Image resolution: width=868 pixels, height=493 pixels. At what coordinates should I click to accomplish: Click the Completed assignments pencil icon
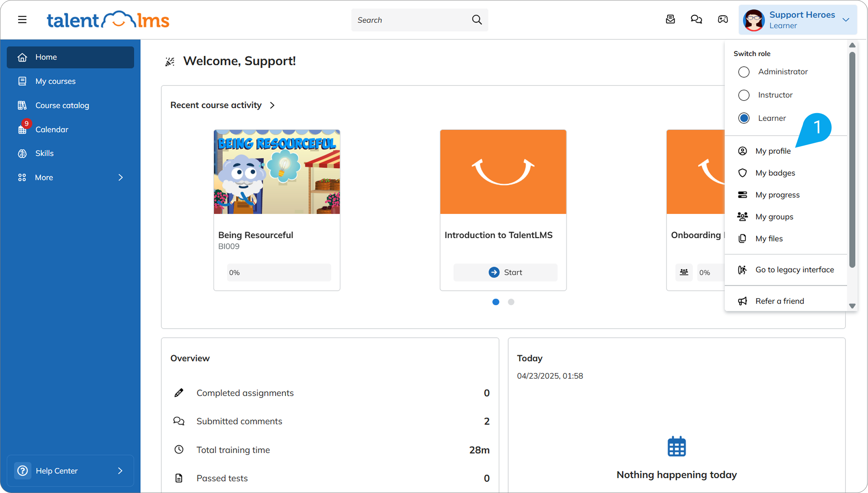[x=179, y=393]
